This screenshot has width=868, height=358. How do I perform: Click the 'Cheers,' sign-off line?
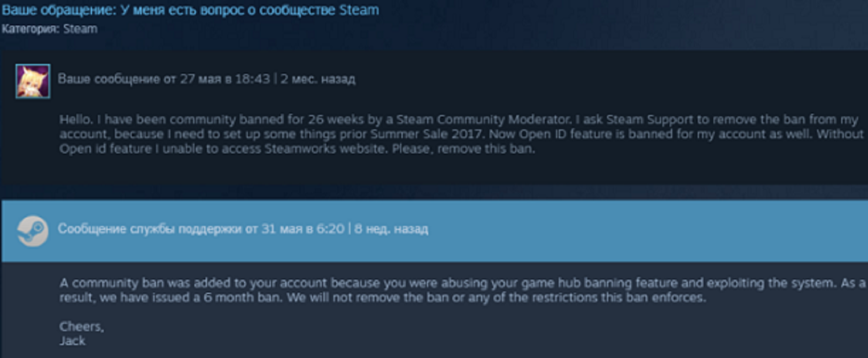coord(81,326)
